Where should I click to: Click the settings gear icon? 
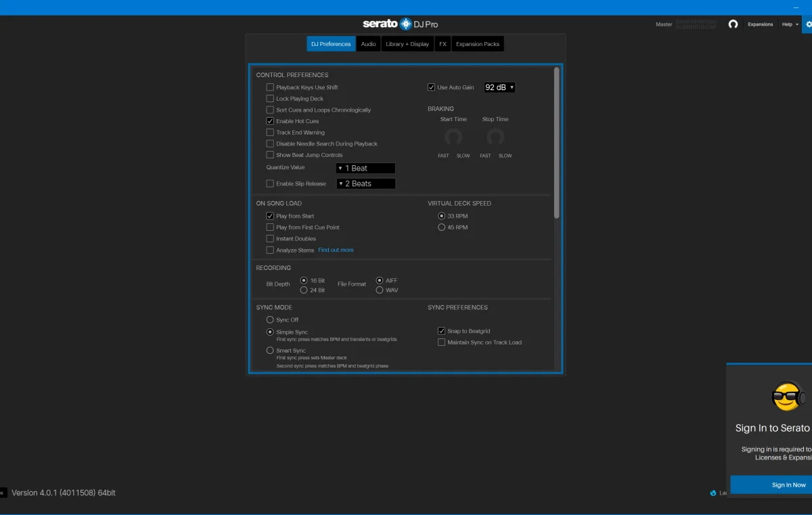[x=809, y=24]
